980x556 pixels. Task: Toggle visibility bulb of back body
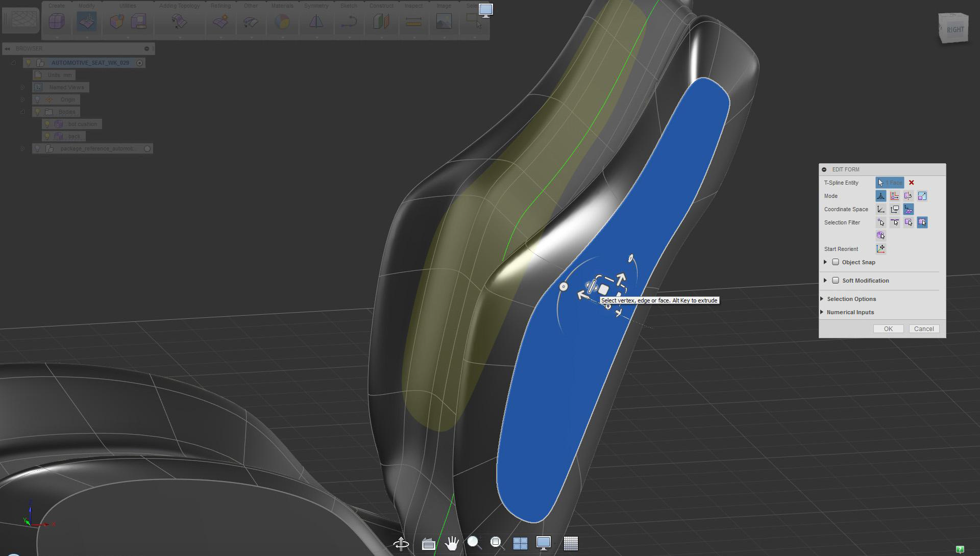tap(47, 136)
